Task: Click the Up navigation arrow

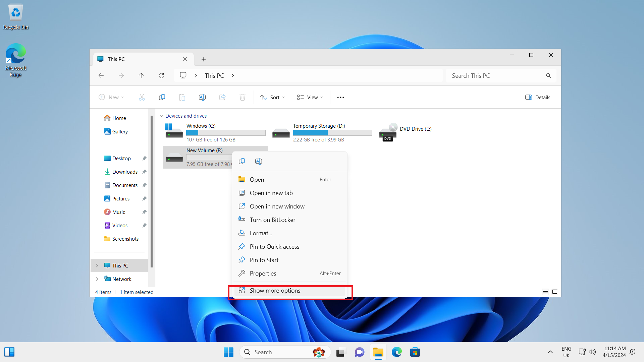Action: (x=141, y=76)
